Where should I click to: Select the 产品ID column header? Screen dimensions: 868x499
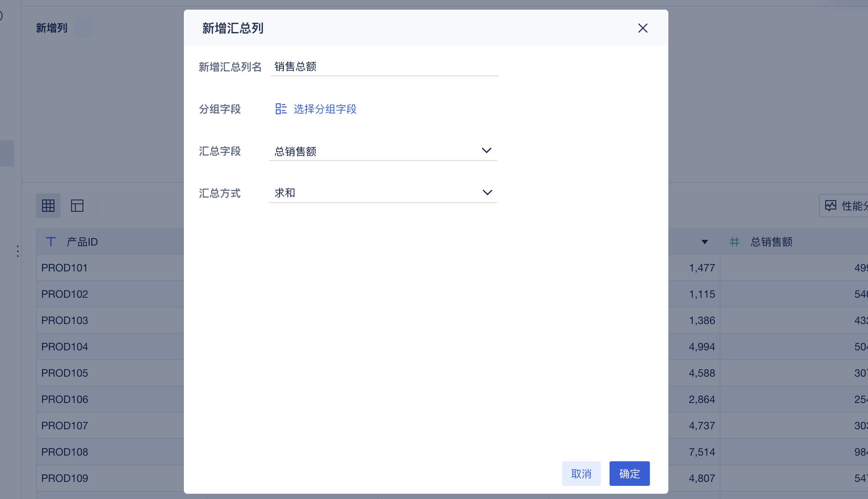82,242
